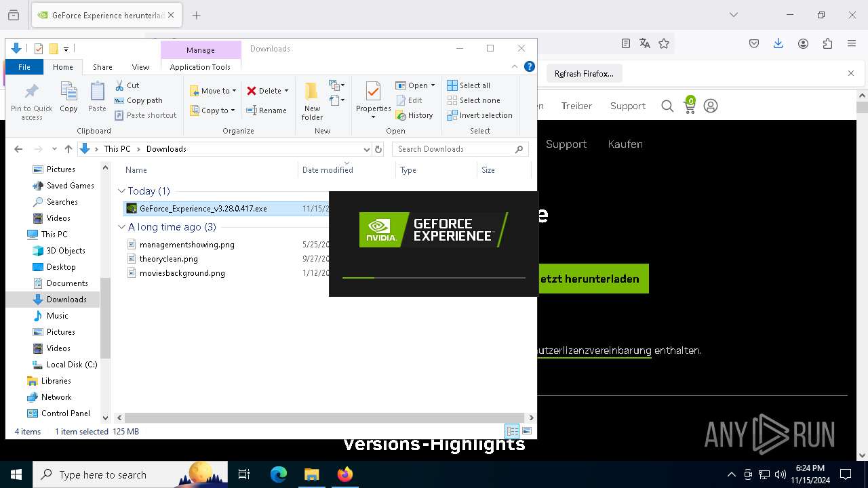868x488 pixels.
Task: Open file History in the ribbon
Action: [x=414, y=115]
